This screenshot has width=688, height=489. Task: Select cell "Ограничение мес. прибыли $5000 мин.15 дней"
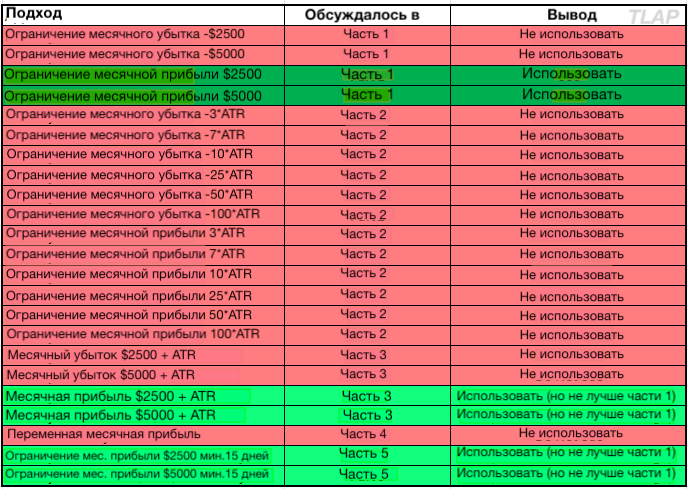point(144,475)
